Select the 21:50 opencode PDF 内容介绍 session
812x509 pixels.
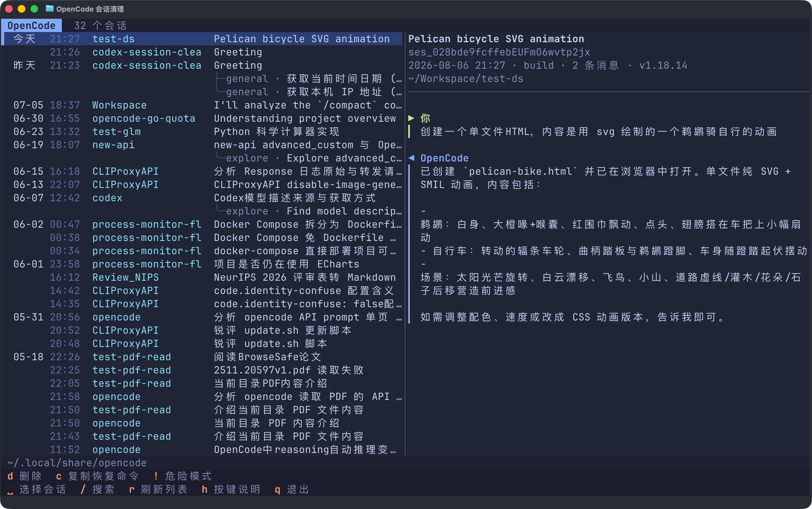tap(203, 423)
